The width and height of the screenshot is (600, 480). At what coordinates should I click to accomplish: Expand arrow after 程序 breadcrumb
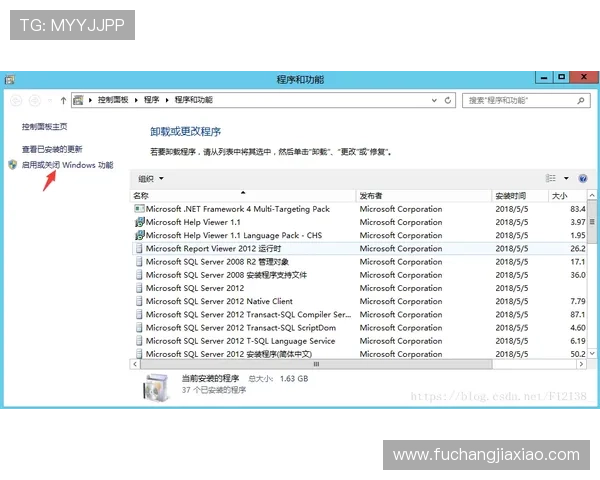coord(167,100)
